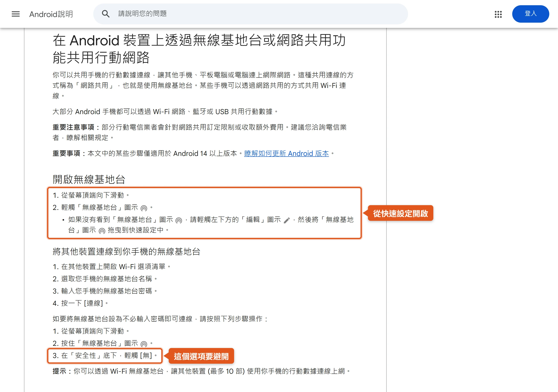558x392 pixels.
Task: Follow the 瞭解如何更新 Android 版本 link
Action: point(286,154)
